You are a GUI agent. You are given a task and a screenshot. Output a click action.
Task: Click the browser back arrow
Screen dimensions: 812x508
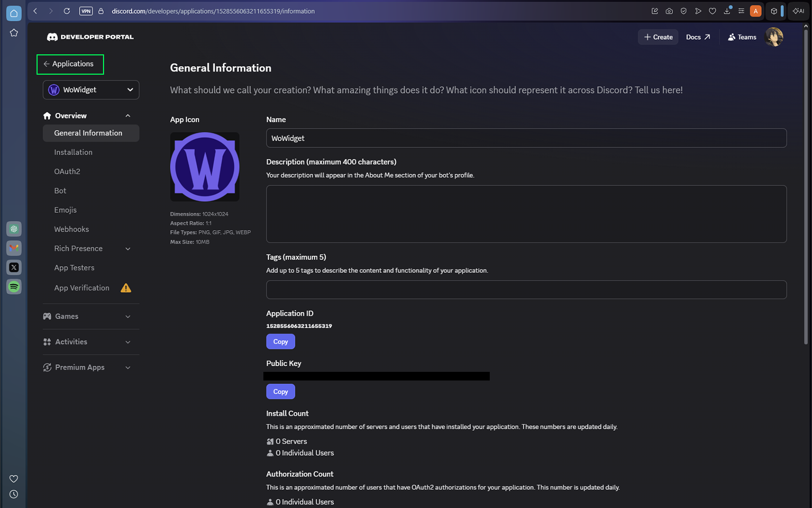[35, 11]
